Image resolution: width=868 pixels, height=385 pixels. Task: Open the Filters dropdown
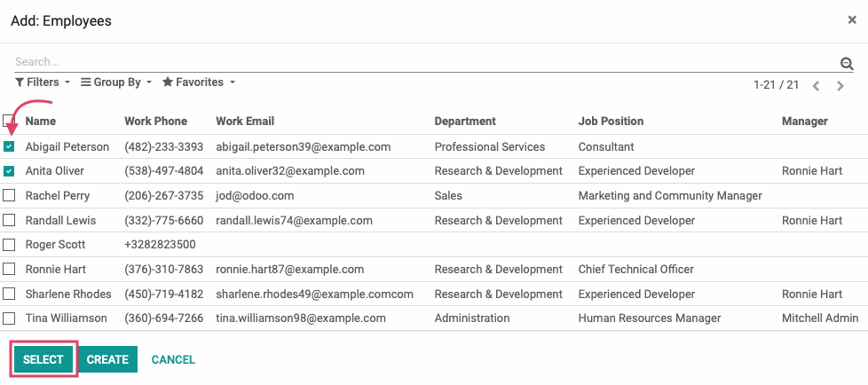pos(43,82)
